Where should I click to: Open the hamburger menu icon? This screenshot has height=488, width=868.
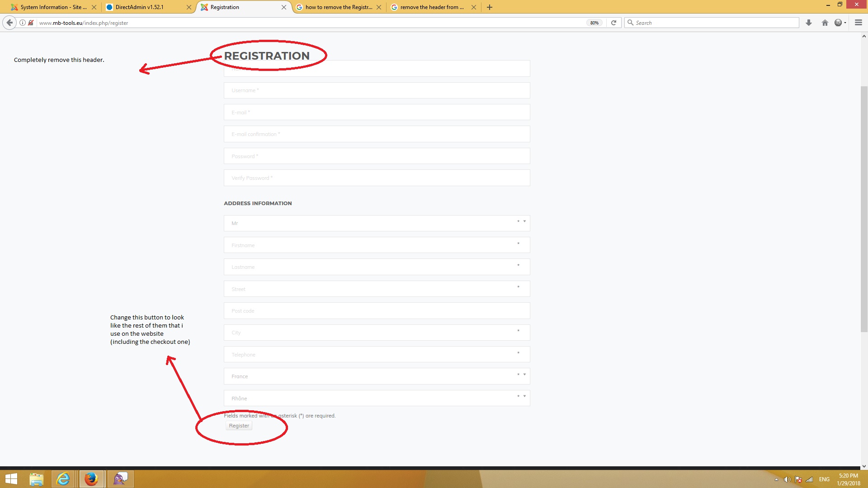tap(858, 23)
